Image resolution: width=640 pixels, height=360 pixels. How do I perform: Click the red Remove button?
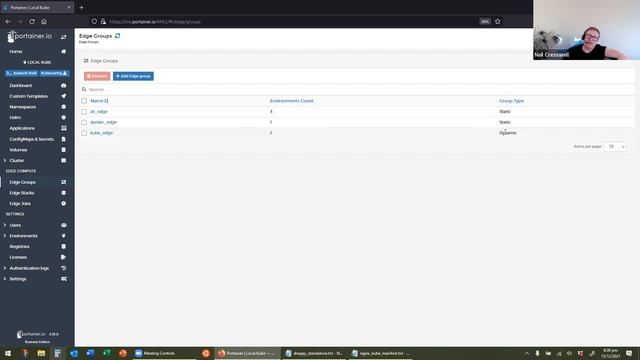97,76
